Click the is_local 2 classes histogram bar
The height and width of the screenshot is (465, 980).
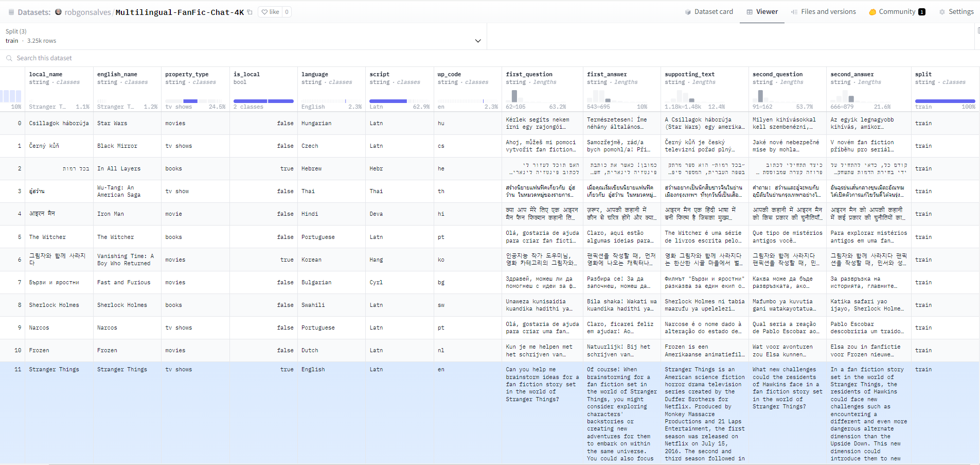263,101
